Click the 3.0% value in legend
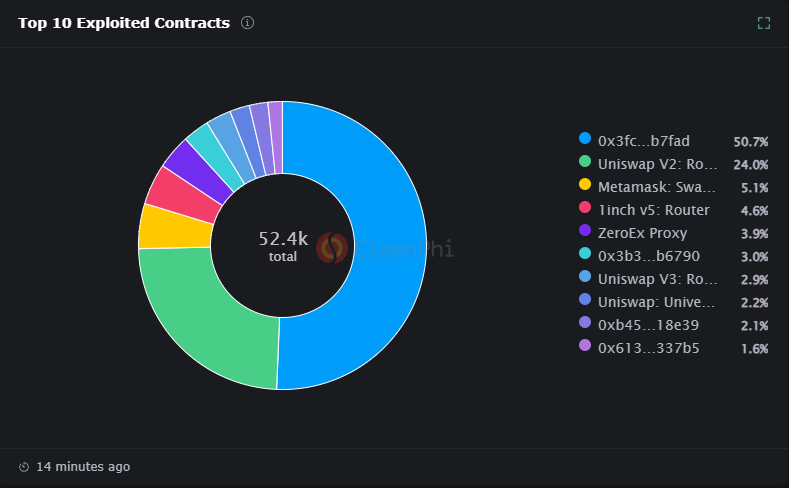 754,257
